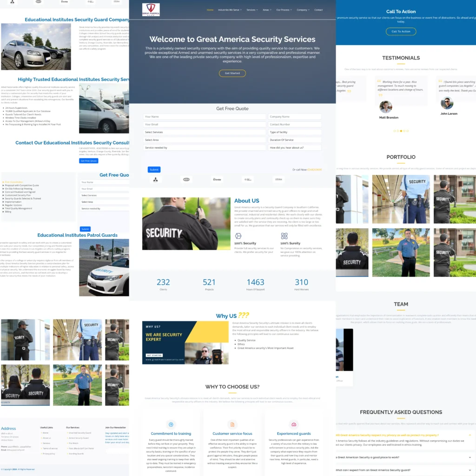Expand the Services nav dropdown

(252, 10)
